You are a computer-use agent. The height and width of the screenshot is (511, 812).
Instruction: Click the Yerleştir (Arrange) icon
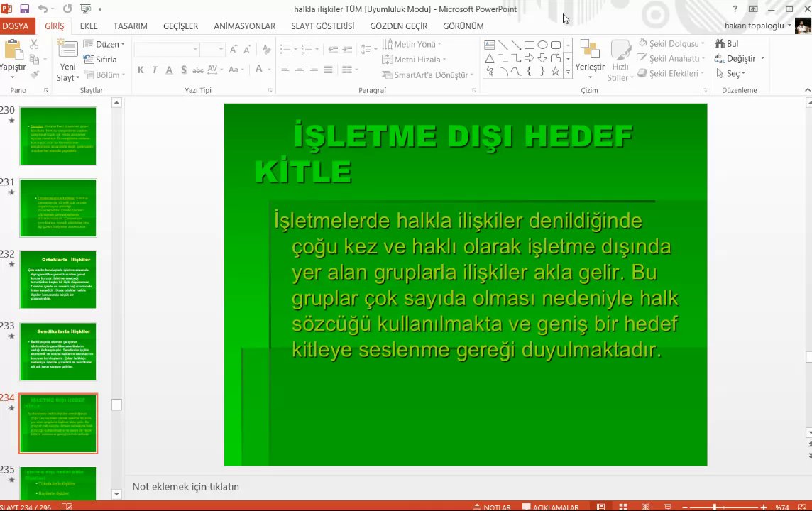[x=590, y=50]
